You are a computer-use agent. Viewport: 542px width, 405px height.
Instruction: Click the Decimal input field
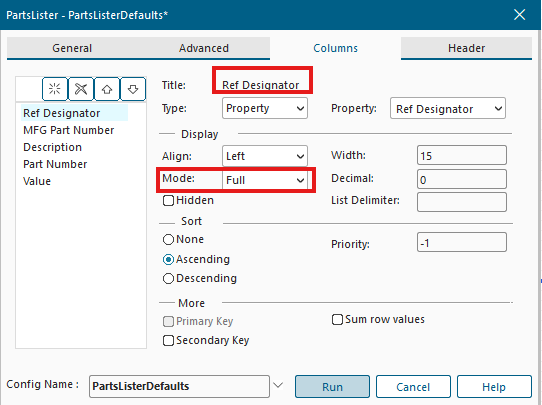click(462, 179)
